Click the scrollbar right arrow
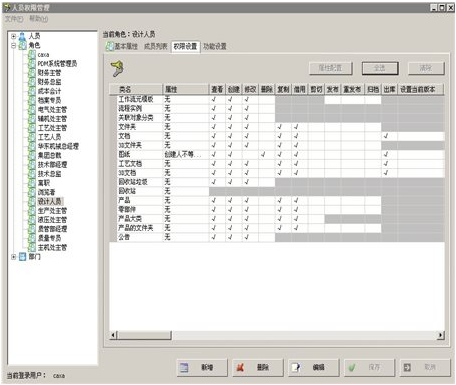This screenshot has height=385, width=456. pos(441,335)
